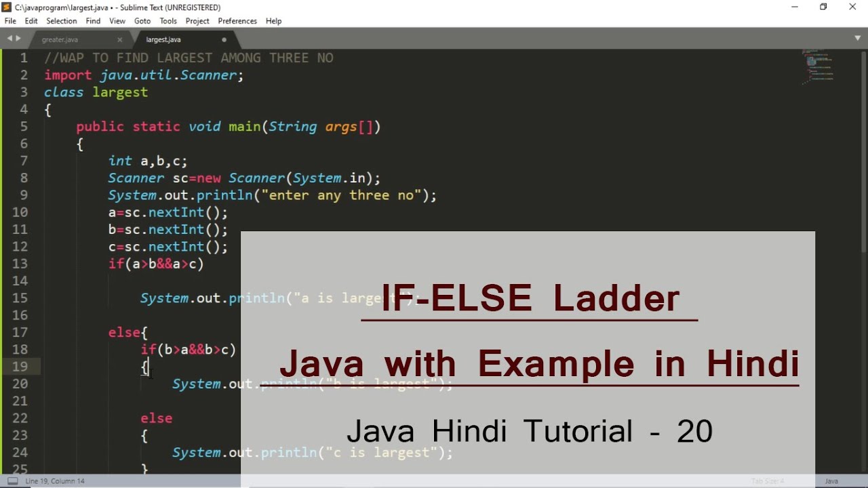Click the code minimap preview
The image size is (868, 488).
(x=818, y=66)
